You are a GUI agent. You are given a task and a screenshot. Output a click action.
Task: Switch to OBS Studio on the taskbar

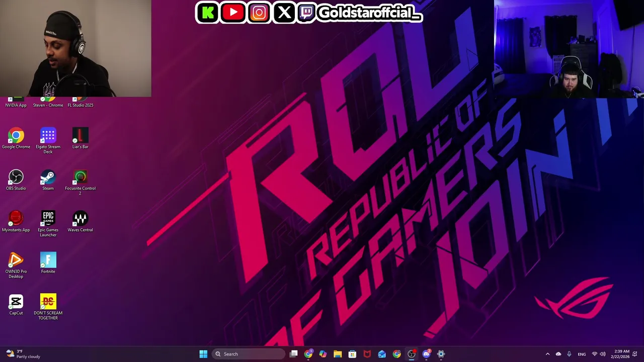pos(412,354)
